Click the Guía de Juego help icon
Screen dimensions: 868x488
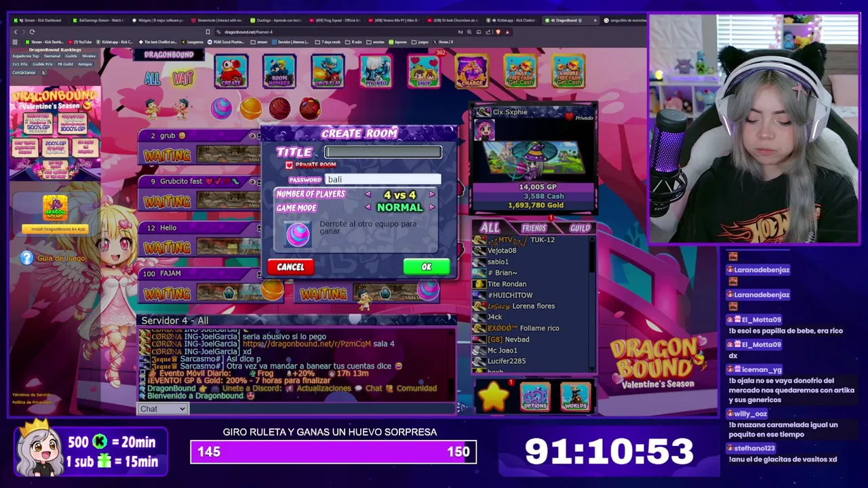click(26, 258)
